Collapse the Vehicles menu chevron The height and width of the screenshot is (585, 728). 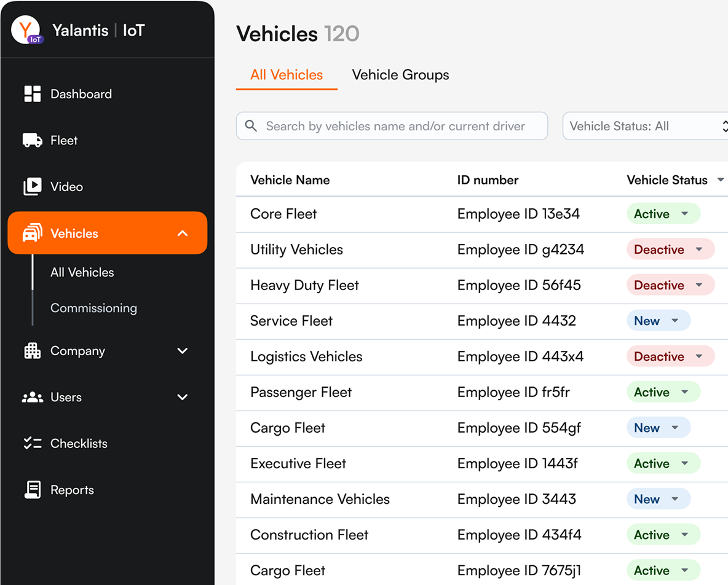(x=182, y=234)
